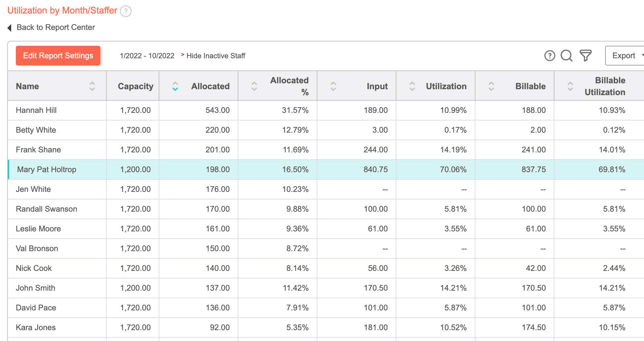Image resolution: width=644 pixels, height=341 pixels.
Task: Click Val Bronson's allocated value 150.00
Action: click(218, 249)
